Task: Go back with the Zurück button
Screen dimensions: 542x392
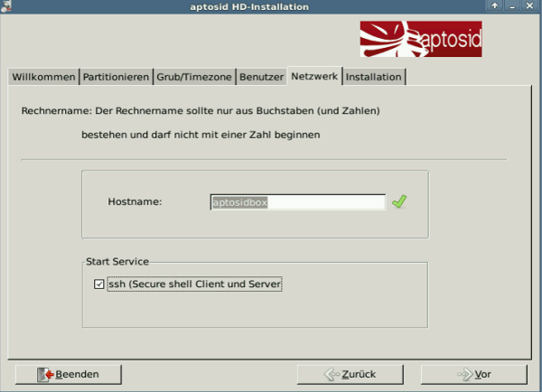Action: click(x=350, y=374)
